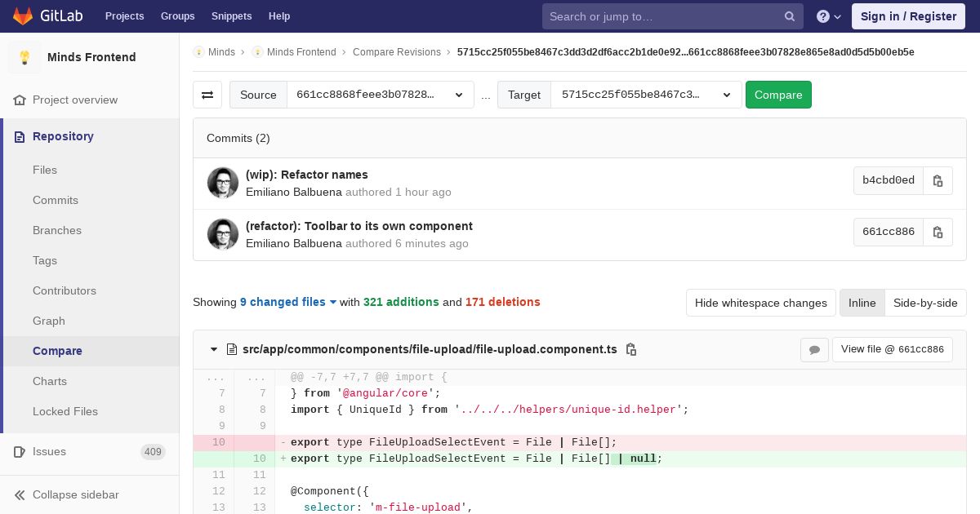Open Help in top bar
The height and width of the screenshot is (514, 980).
tap(279, 16)
